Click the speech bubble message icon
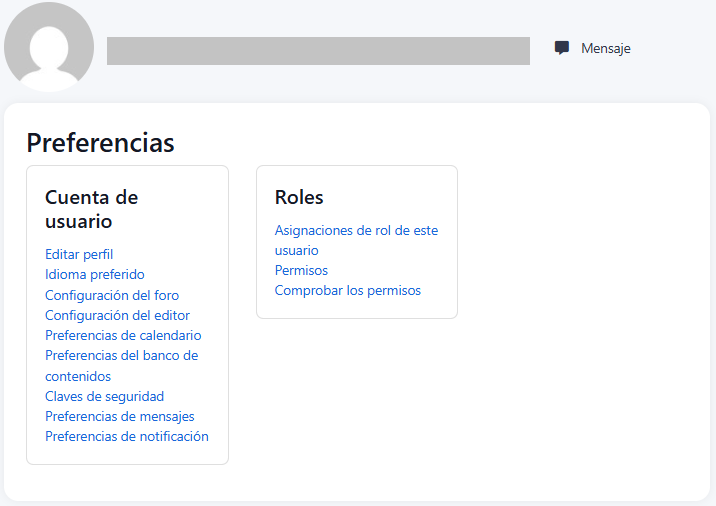This screenshot has height=506, width=716. [562, 48]
